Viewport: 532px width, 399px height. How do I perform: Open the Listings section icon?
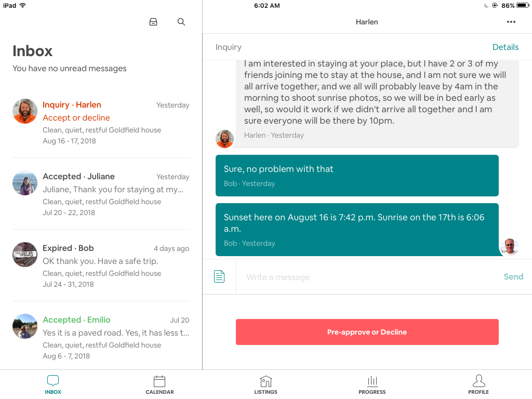[x=265, y=381]
